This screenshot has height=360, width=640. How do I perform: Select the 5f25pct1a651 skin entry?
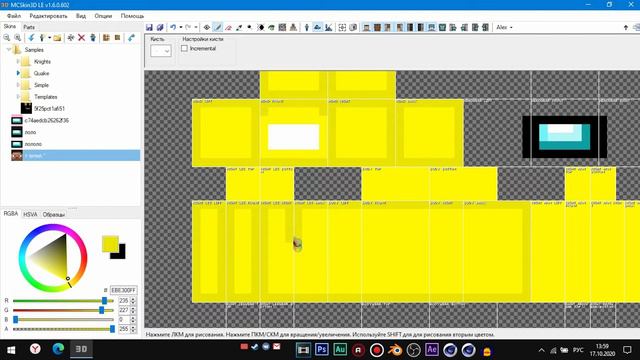pos(49,109)
